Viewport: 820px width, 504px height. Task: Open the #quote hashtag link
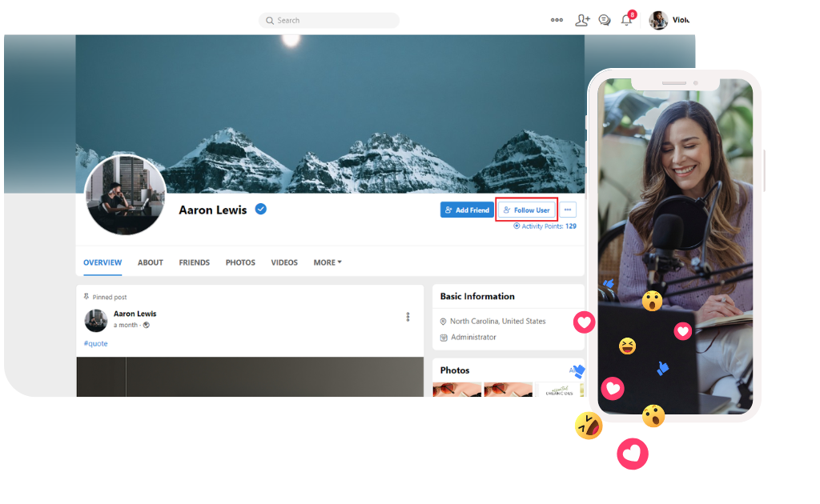point(95,343)
